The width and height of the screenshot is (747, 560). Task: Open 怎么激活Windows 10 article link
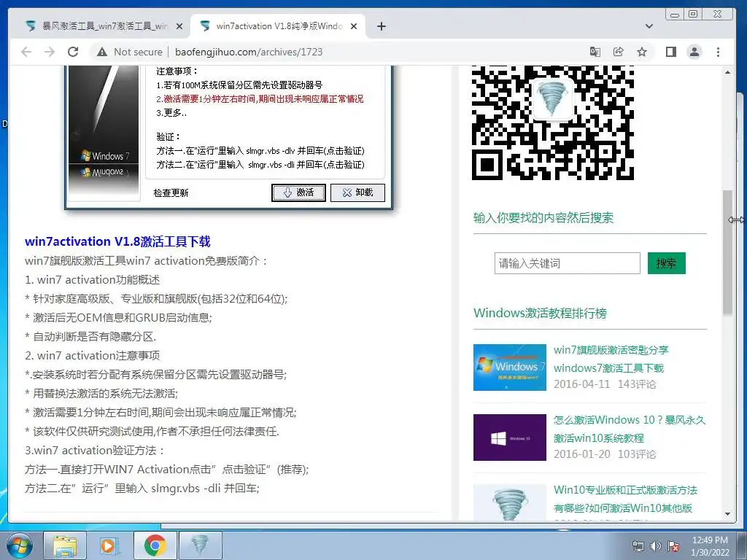click(x=630, y=429)
